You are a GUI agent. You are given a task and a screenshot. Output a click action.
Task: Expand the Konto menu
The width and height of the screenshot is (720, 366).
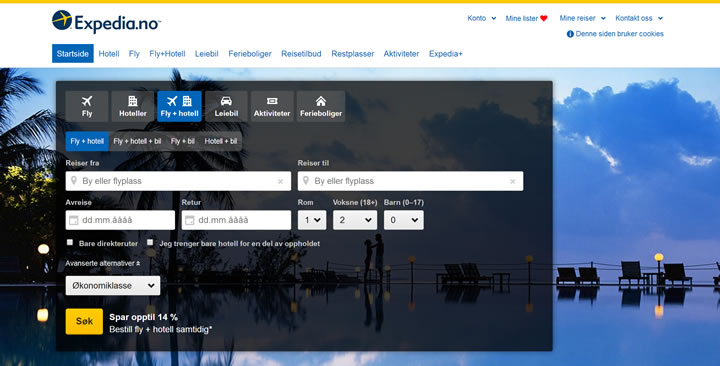pyautogui.click(x=482, y=18)
